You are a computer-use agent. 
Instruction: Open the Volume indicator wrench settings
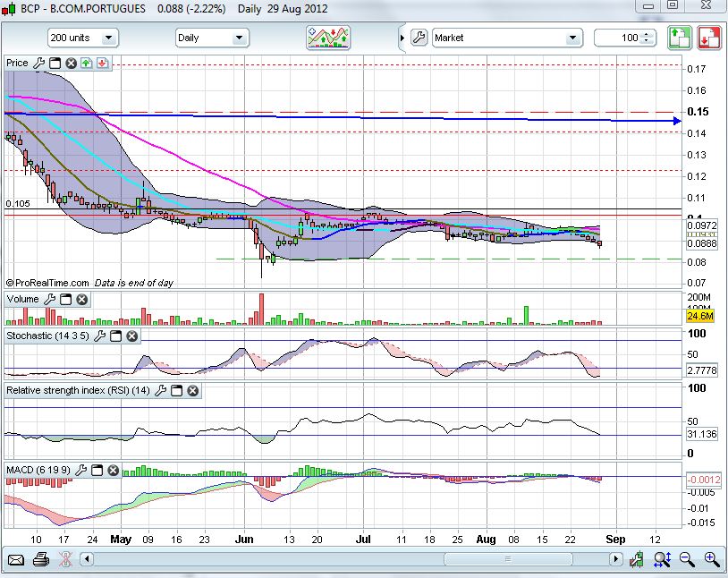click(x=50, y=299)
